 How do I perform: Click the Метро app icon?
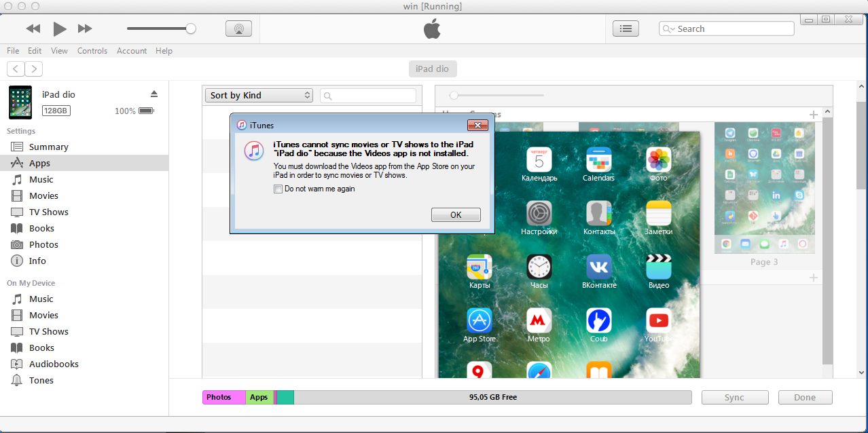coord(539,320)
